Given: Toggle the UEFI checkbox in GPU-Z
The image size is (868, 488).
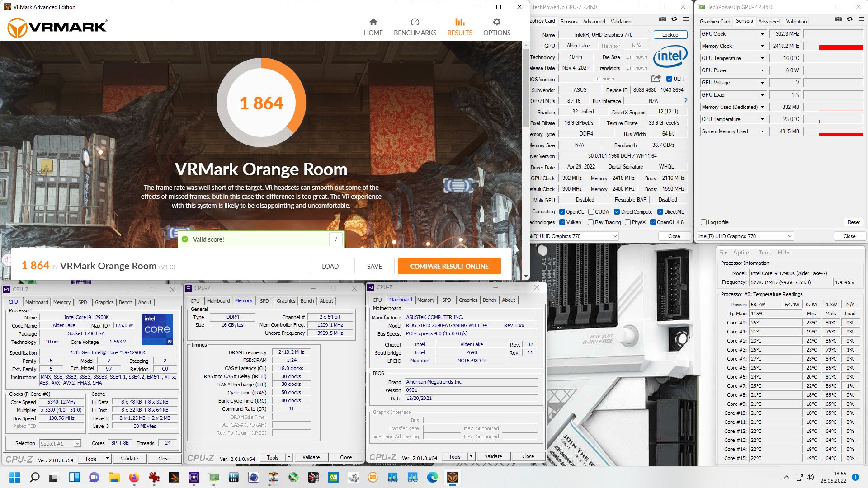Looking at the screenshot, I should [x=669, y=79].
